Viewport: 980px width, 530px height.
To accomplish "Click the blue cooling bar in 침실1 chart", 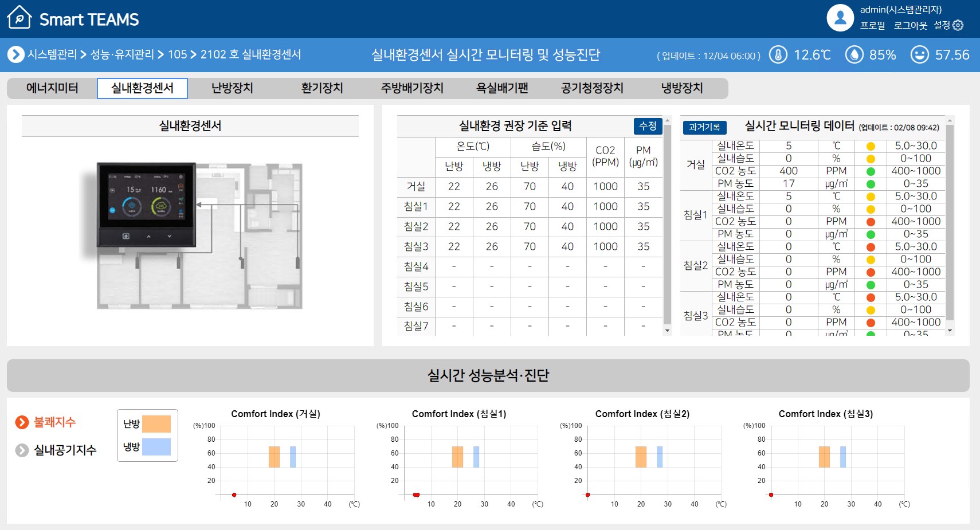I will 476,457.
